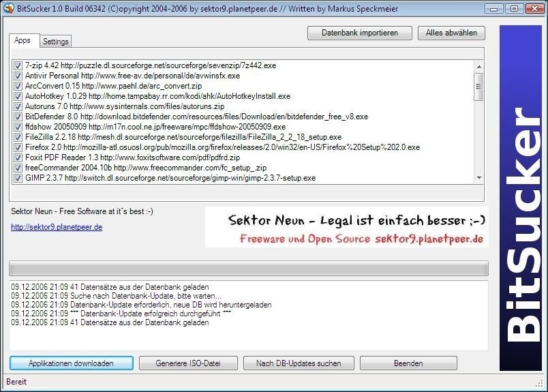This screenshot has height=392, width=548.
Task: Click the 'Suche nach Datenbank-Update' log line
Action: click(x=116, y=296)
